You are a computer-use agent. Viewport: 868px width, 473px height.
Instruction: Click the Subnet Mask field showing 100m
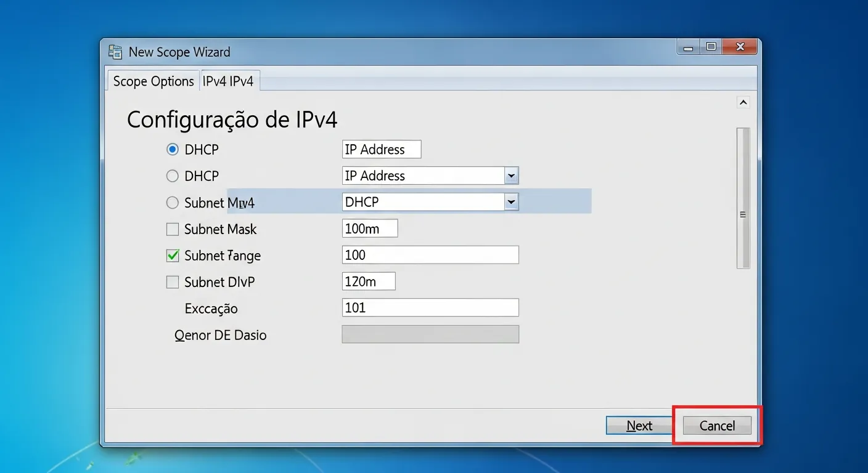tap(370, 228)
